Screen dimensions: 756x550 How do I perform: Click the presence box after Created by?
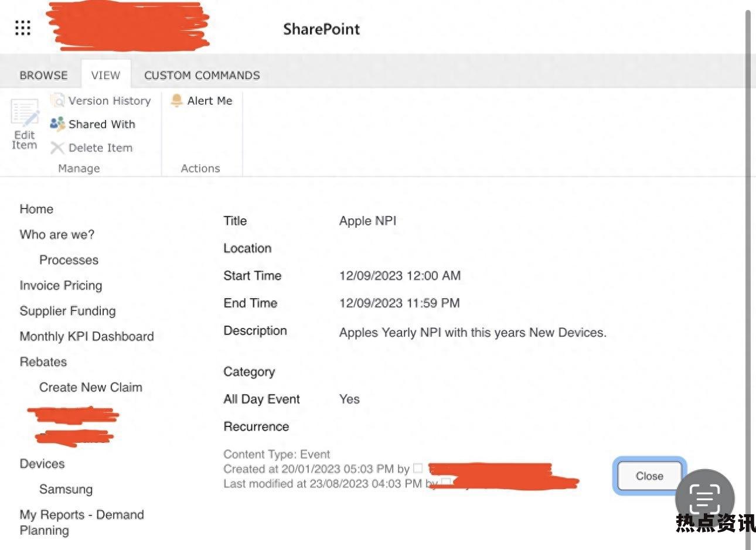[x=418, y=468]
